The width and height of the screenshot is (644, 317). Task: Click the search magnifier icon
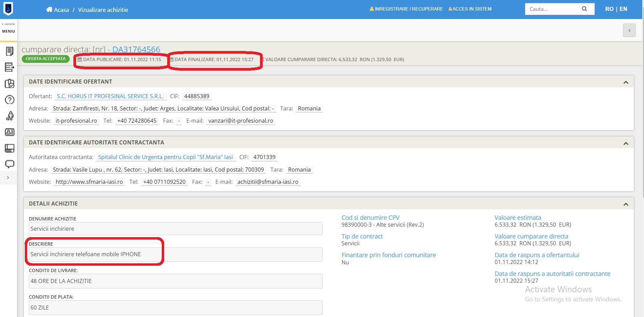(584, 9)
